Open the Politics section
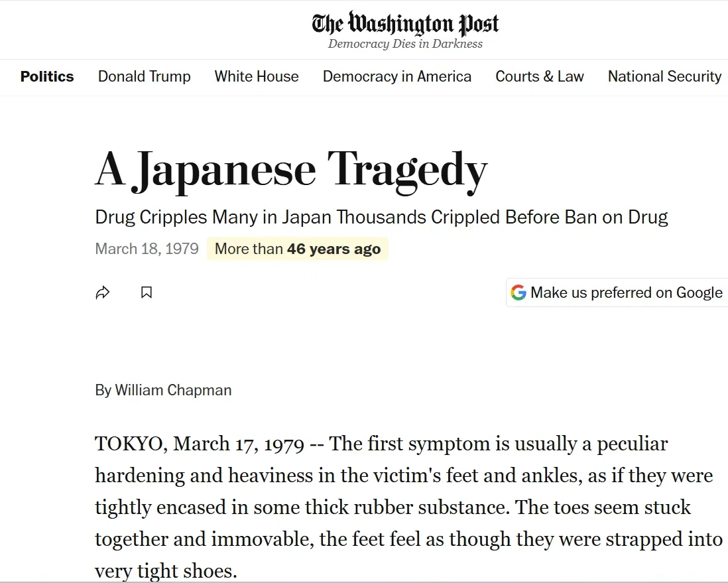The width and height of the screenshot is (728, 583). coord(47,76)
